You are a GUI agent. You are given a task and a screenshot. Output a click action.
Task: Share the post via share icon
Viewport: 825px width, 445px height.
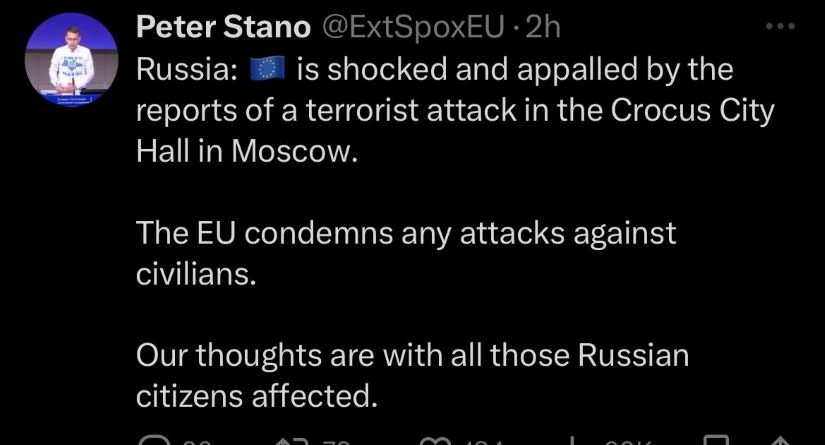(x=779, y=440)
